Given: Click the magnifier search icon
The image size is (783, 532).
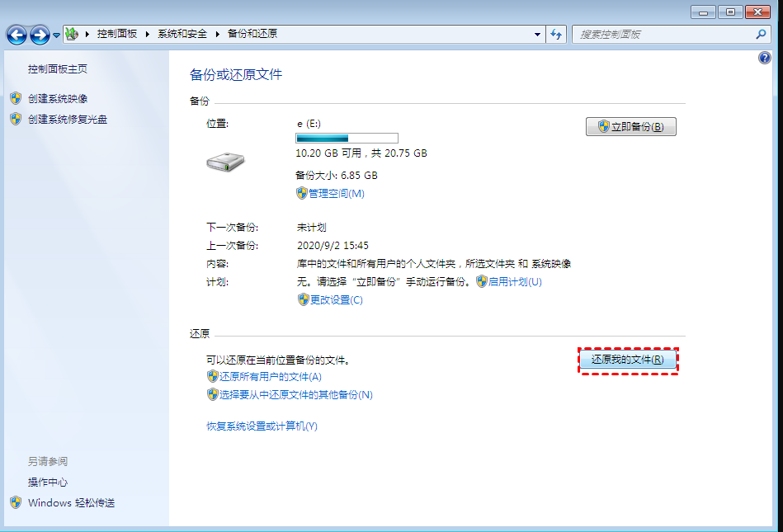Looking at the screenshot, I should [761, 35].
